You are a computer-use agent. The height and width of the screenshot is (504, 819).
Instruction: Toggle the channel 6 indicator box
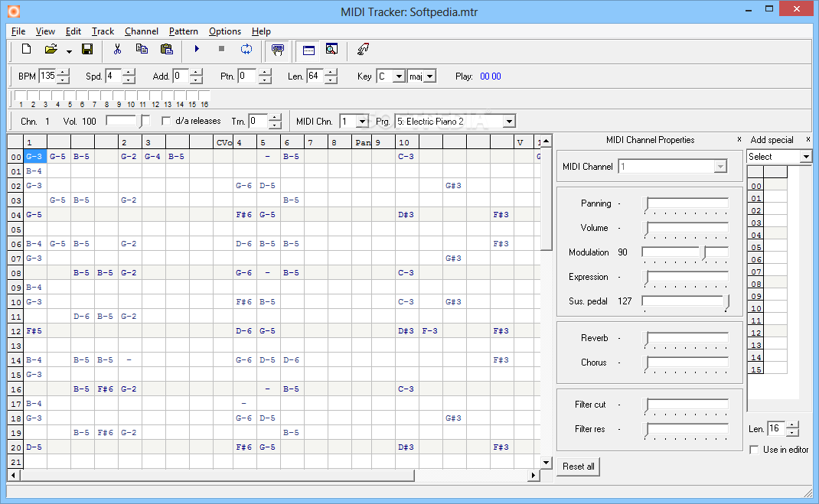pyautogui.click(x=82, y=95)
